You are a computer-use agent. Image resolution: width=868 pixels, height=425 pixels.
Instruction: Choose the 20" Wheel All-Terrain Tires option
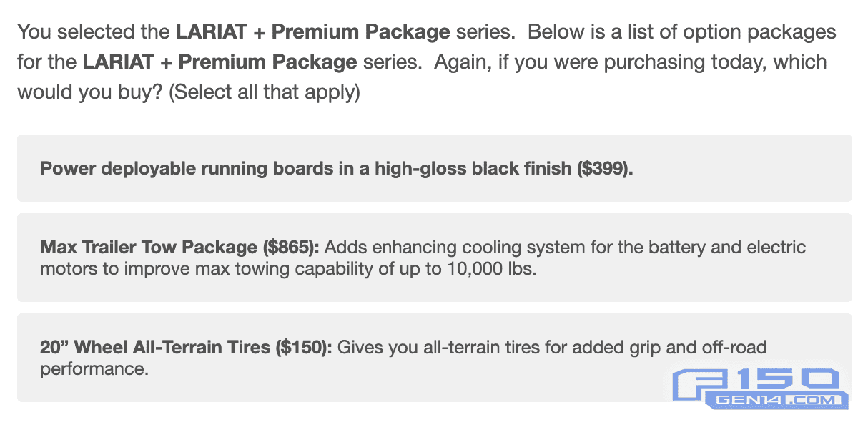click(x=434, y=357)
